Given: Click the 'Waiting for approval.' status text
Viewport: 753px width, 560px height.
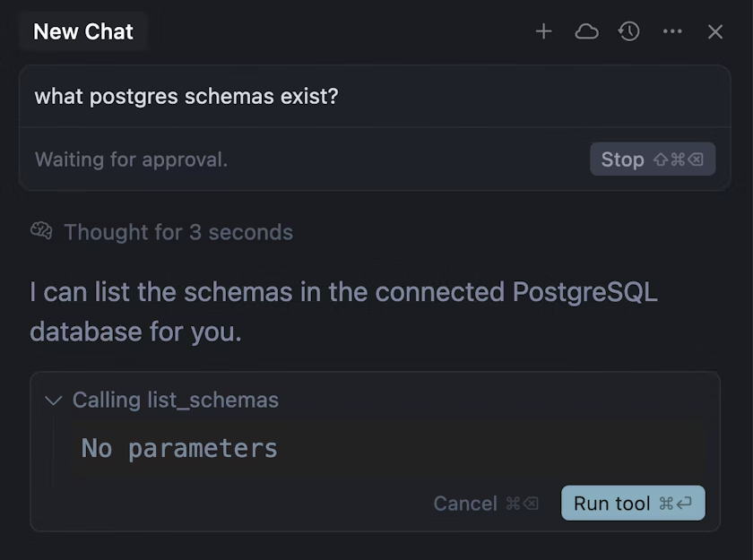Looking at the screenshot, I should 131,159.
